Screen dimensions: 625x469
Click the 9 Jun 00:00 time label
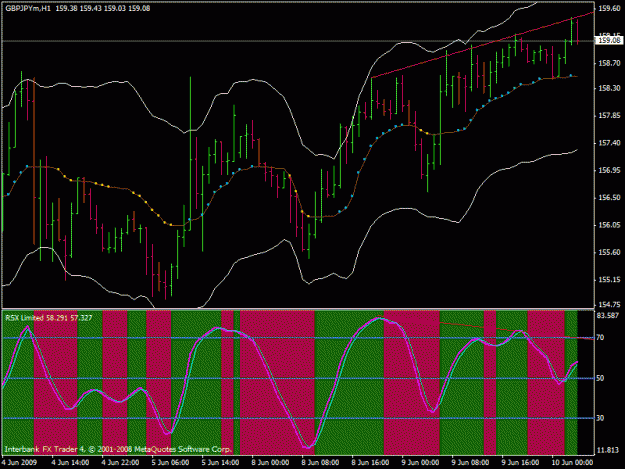[x=421, y=463]
